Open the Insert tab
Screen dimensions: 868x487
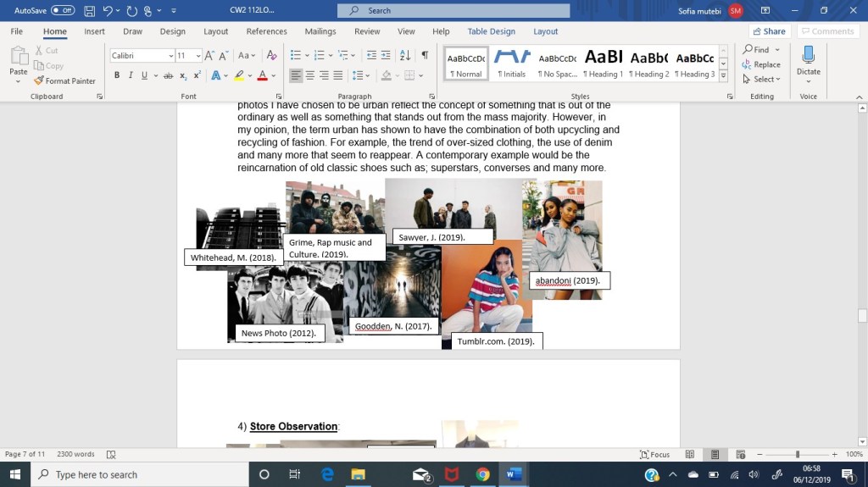[x=94, y=31]
